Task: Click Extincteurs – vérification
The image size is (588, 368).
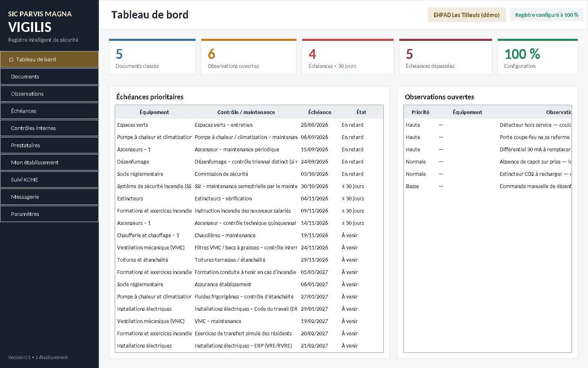Action: tap(223, 198)
